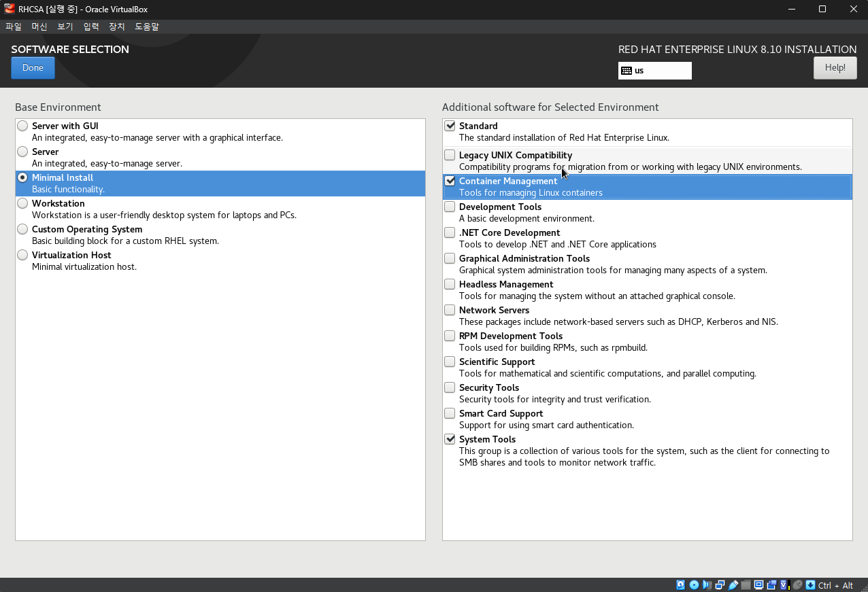868x592 pixels.
Task: Select Server with GUI base environment
Action: (x=23, y=126)
